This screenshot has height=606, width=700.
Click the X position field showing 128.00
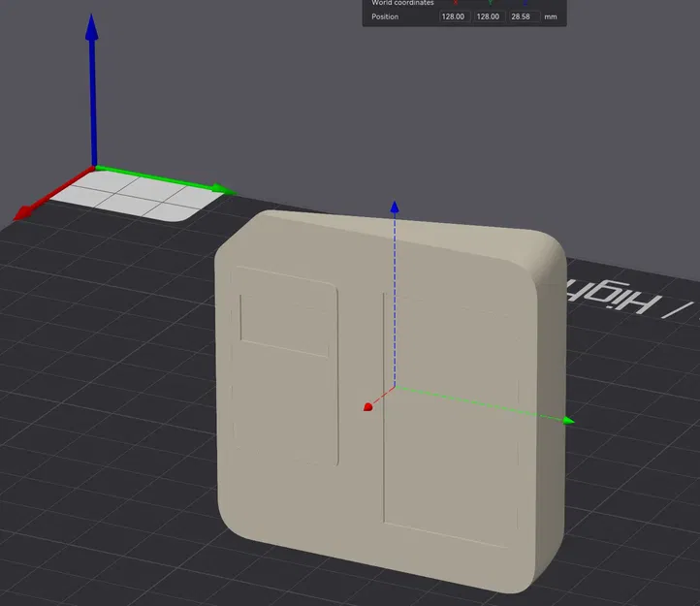pos(453,16)
